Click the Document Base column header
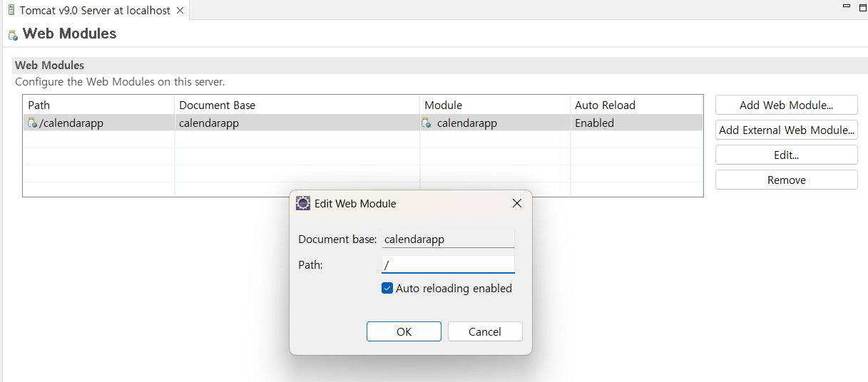868x382 pixels. [x=297, y=105]
